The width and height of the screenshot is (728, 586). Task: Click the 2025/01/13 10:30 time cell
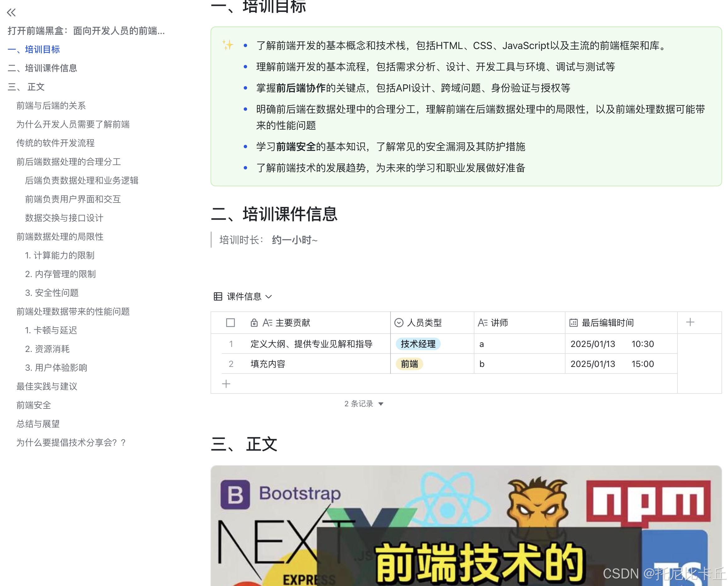(x=621, y=344)
